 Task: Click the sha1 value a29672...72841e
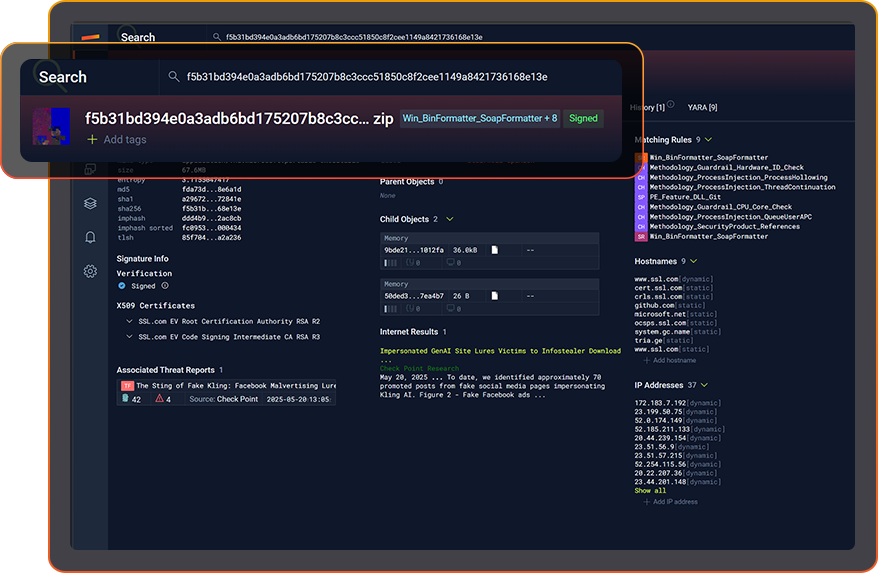pos(211,199)
